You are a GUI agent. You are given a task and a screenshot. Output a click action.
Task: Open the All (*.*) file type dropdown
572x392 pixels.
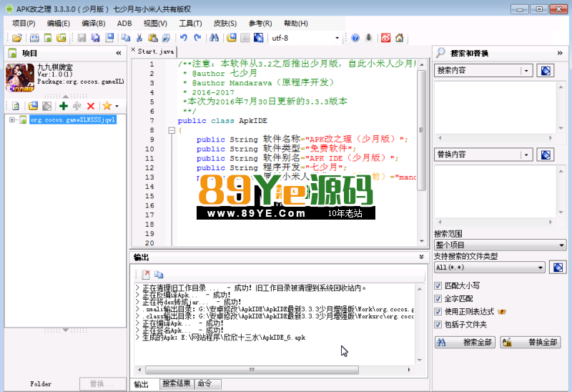(541, 268)
